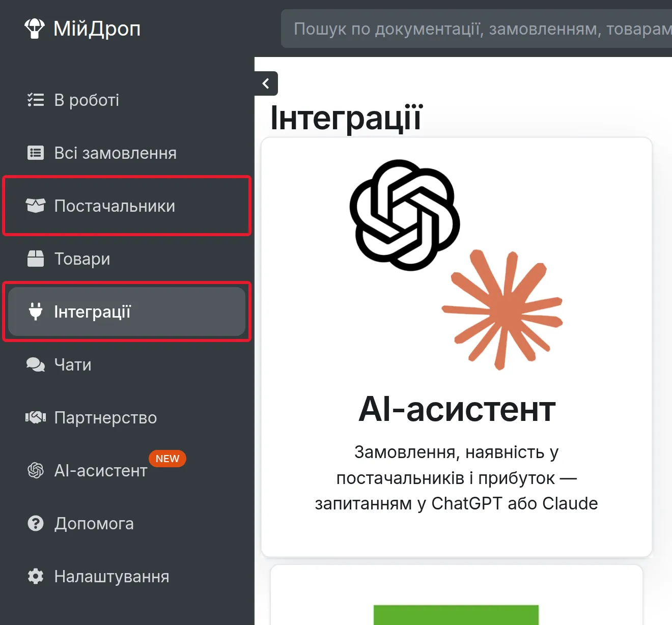Go to Всі замовлення
The image size is (672, 625).
click(127, 153)
